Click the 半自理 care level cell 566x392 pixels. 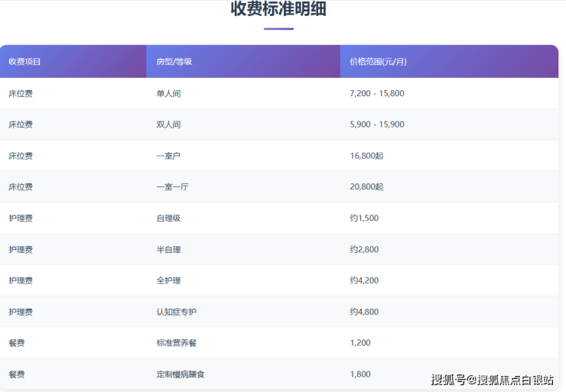tap(168, 250)
